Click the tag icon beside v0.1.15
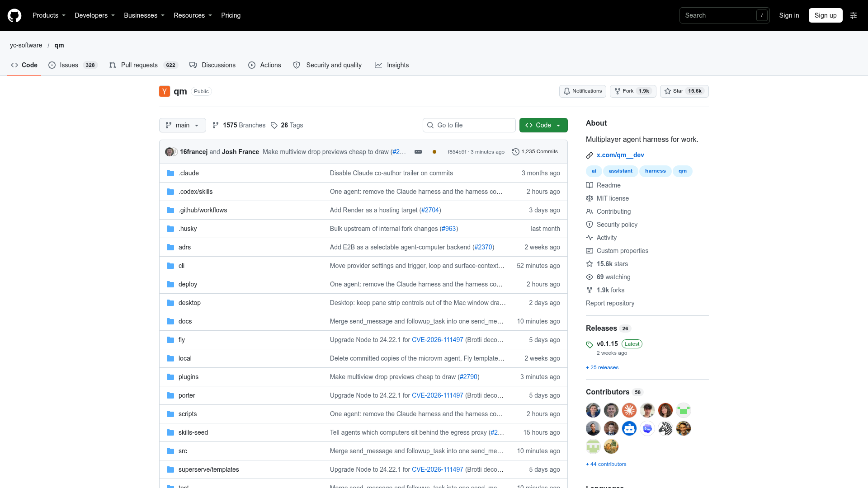The image size is (868, 488). coord(590,345)
